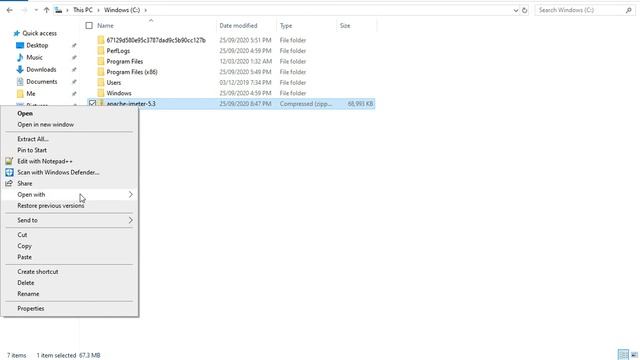Image resolution: width=640 pixels, height=360 pixels.
Task: Click the 68,993 KB size cell
Action: (x=360, y=104)
